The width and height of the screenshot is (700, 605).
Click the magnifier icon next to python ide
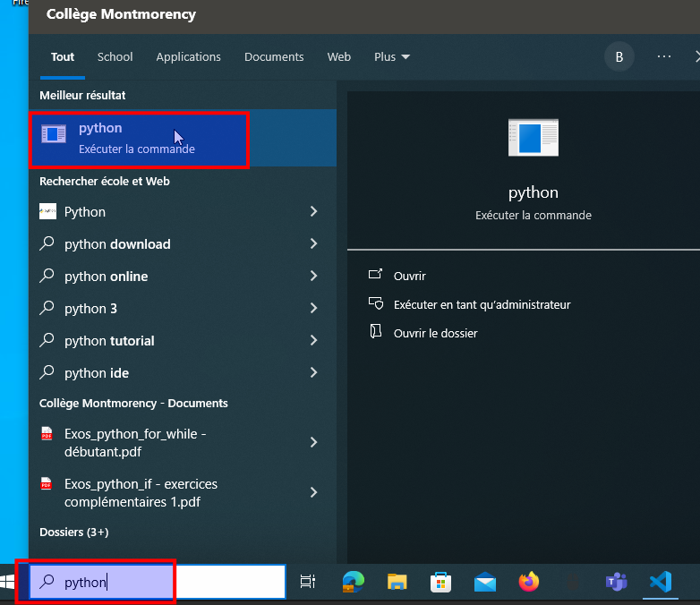[x=47, y=372]
